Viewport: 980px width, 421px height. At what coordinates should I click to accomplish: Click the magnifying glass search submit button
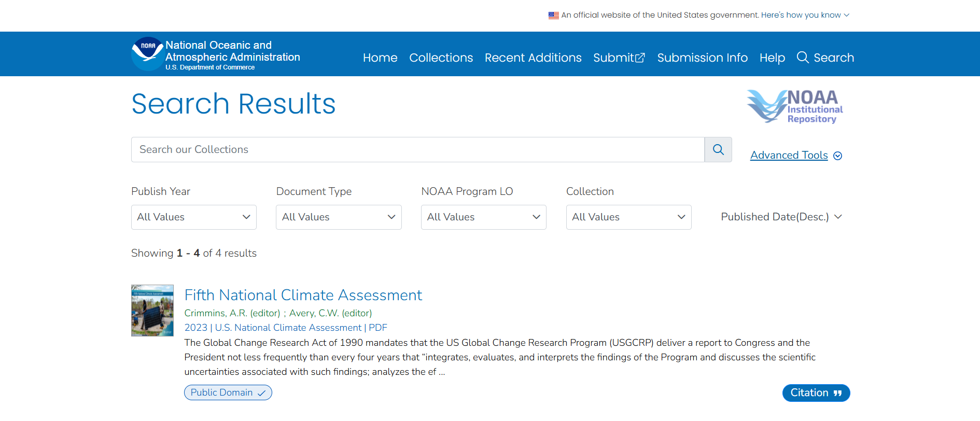(718, 150)
